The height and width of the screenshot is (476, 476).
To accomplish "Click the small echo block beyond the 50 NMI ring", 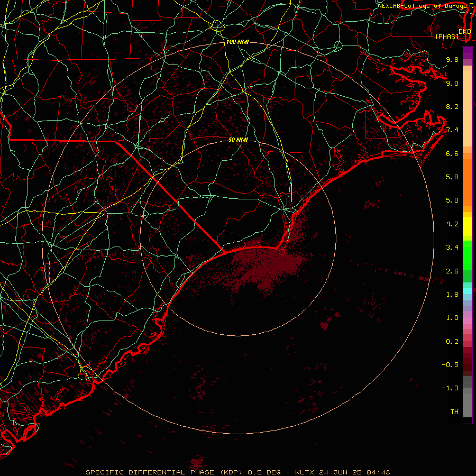I will point(325,326).
